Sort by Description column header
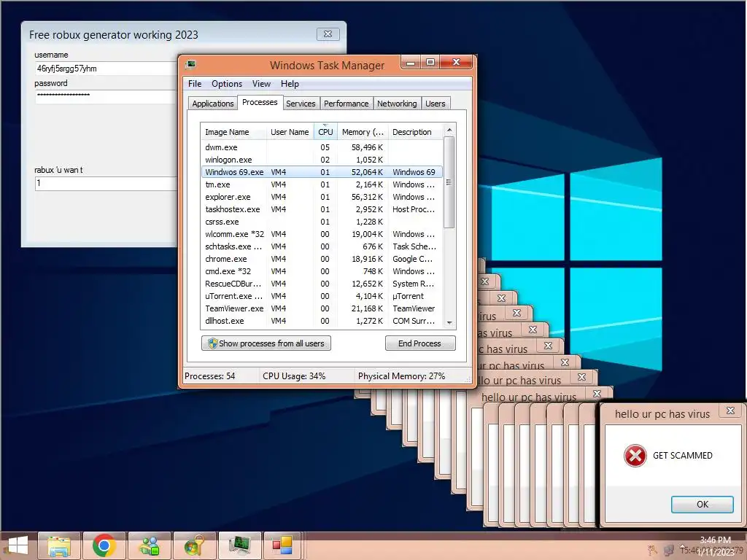 click(414, 132)
